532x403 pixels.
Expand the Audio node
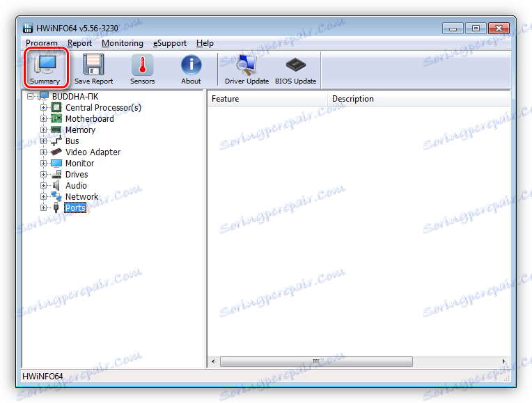[43, 186]
